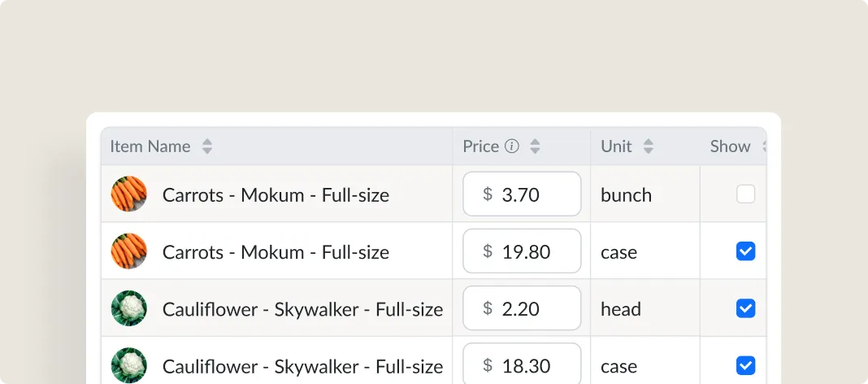Uncheck Show for carrots case row
Viewport: 868px width, 384px height.
(745, 251)
